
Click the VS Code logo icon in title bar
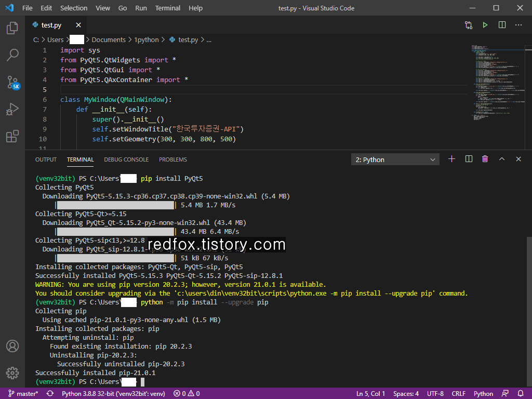click(x=9, y=8)
